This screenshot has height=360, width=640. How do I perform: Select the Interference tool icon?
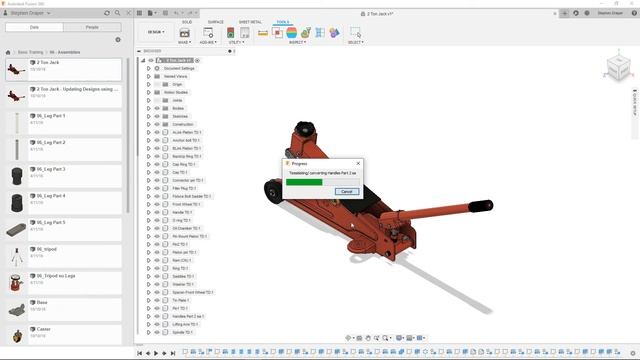point(277,33)
